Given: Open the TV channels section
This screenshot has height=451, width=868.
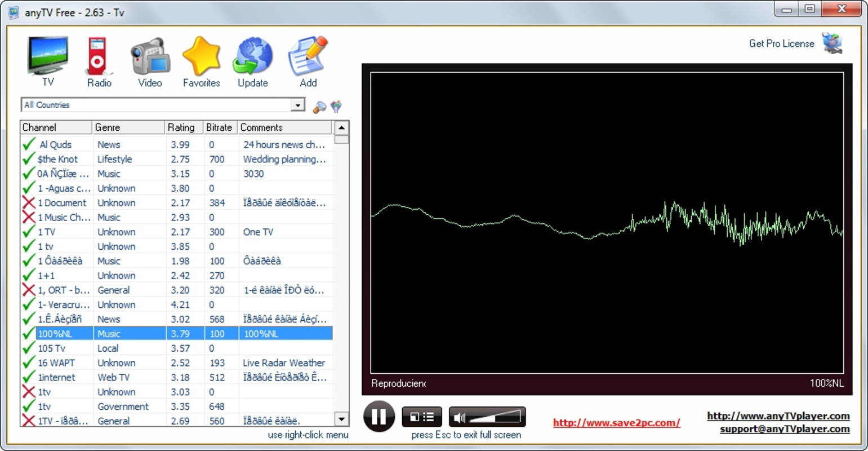Looking at the screenshot, I should [x=48, y=61].
